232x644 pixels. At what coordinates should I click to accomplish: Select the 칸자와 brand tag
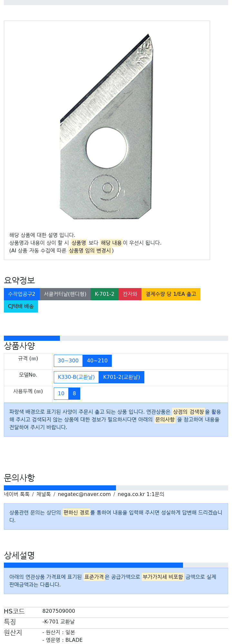pyautogui.click(x=130, y=294)
